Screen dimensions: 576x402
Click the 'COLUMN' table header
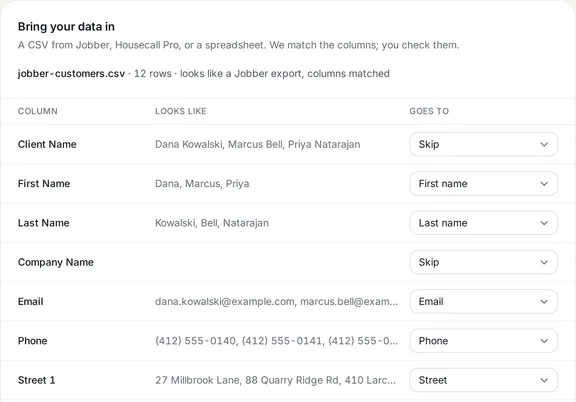click(x=37, y=111)
